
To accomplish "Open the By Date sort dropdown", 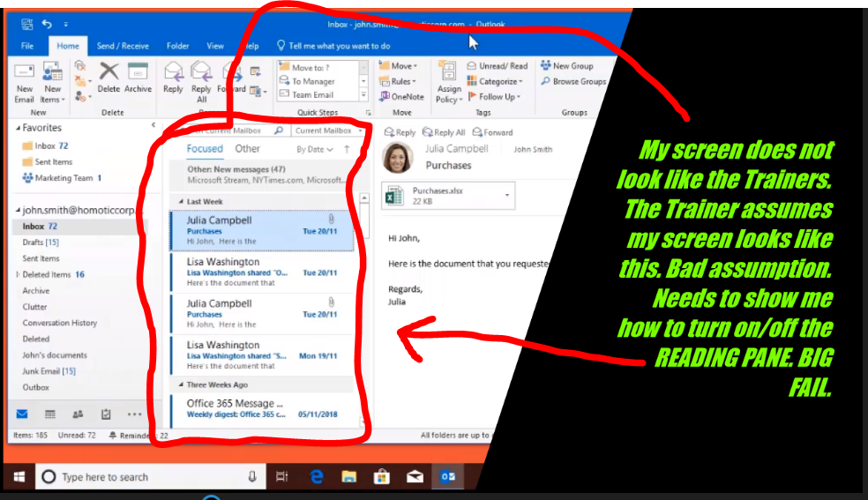I will [314, 149].
